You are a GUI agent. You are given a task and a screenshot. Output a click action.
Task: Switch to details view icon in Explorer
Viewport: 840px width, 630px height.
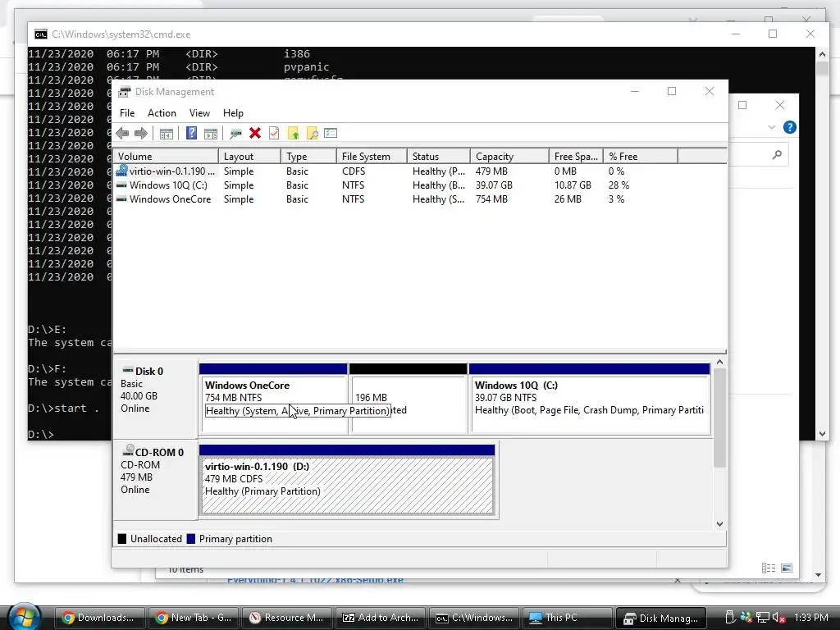click(x=769, y=568)
